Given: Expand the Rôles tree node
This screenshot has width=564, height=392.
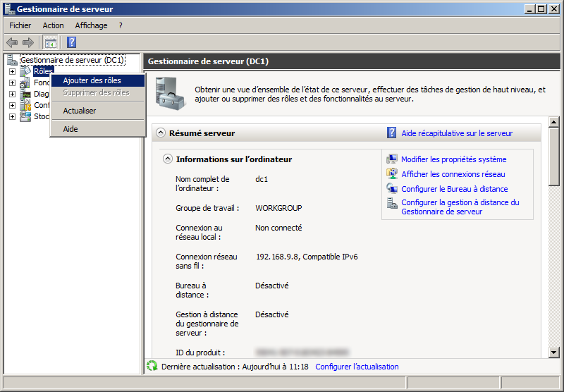Looking at the screenshot, I should (x=12, y=71).
